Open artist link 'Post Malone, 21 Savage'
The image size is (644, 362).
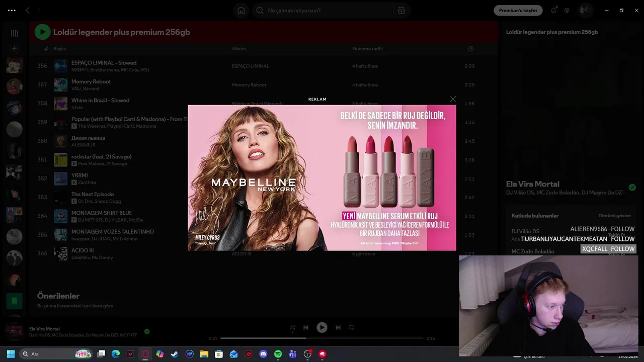103,164
